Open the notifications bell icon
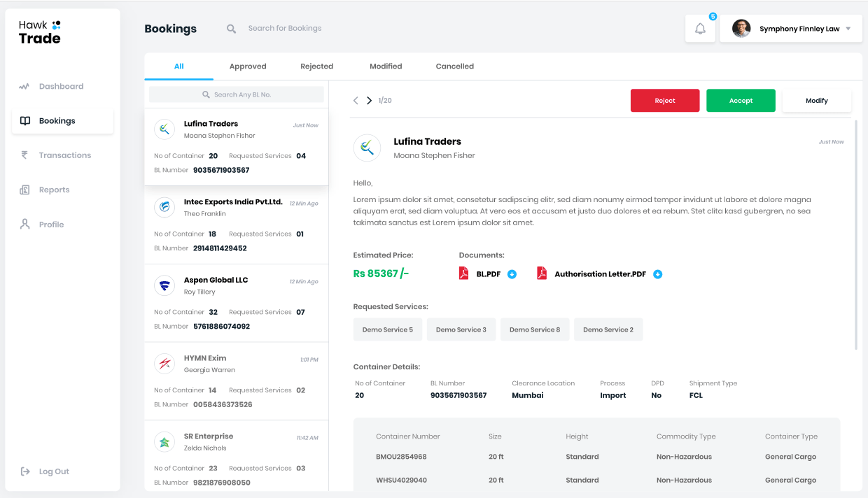868x498 pixels. coord(700,29)
